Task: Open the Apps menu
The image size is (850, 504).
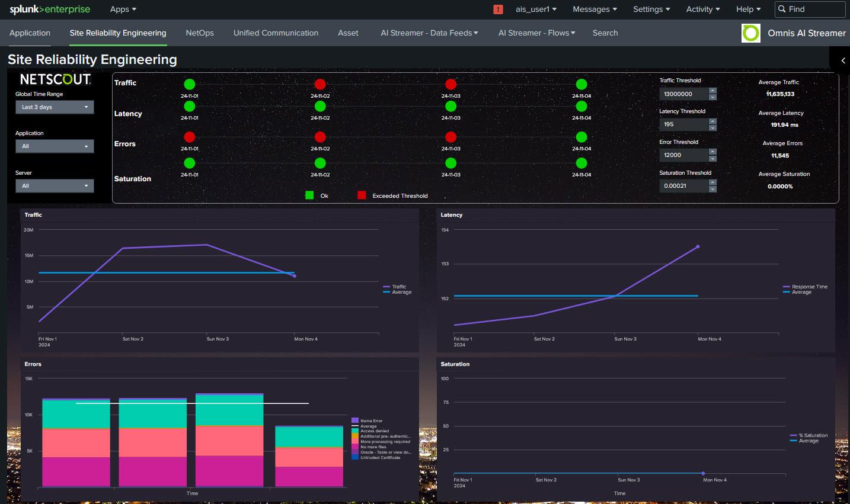Action: tap(123, 9)
